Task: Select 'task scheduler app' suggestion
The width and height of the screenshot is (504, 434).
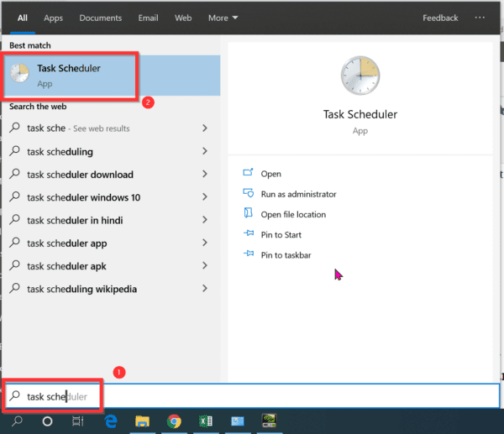Action: pyautogui.click(x=111, y=243)
